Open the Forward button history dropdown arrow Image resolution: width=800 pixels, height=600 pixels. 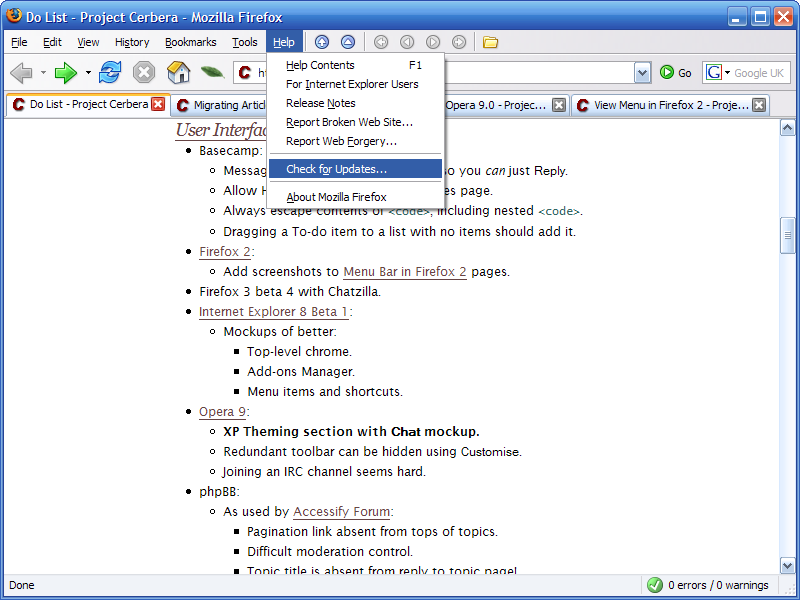click(88, 73)
